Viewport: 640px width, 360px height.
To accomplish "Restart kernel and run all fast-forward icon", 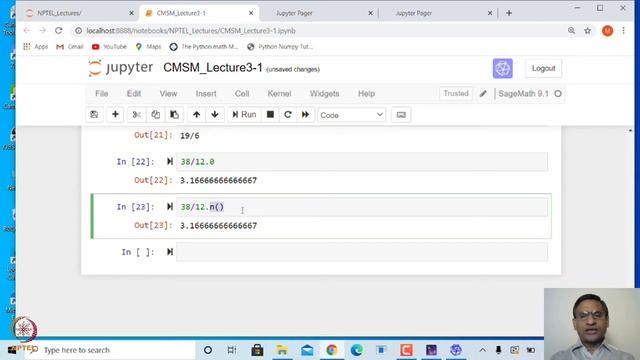I will [x=305, y=115].
